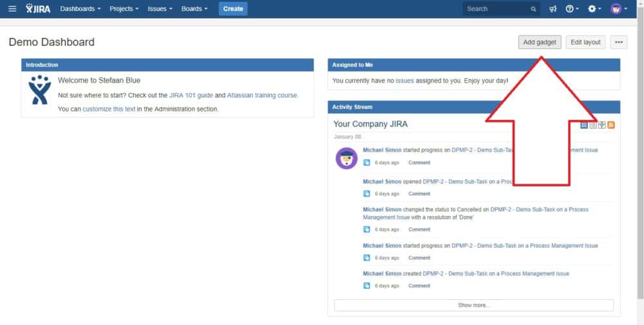Switch Activity Stream to full view icon
Image resolution: width=644 pixels, height=325 pixels.
tap(584, 125)
